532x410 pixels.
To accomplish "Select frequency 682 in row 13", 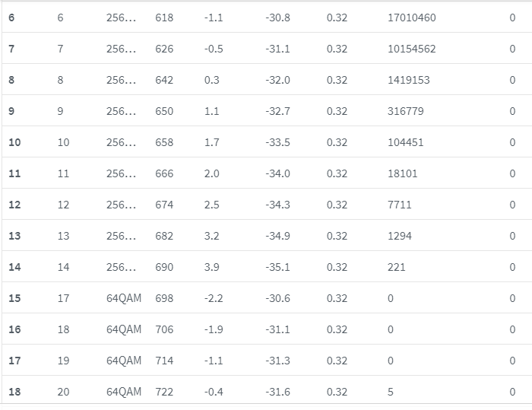I will point(164,236).
